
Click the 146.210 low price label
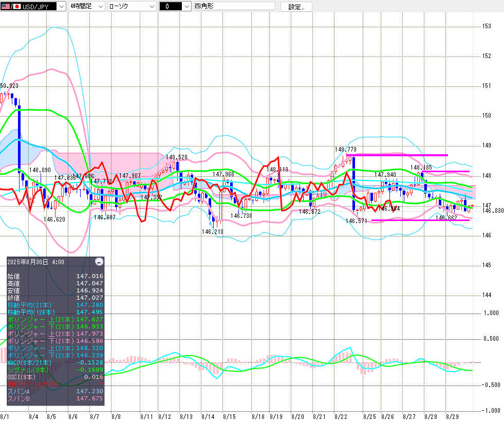pyautogui.click(x=213, y=232)
